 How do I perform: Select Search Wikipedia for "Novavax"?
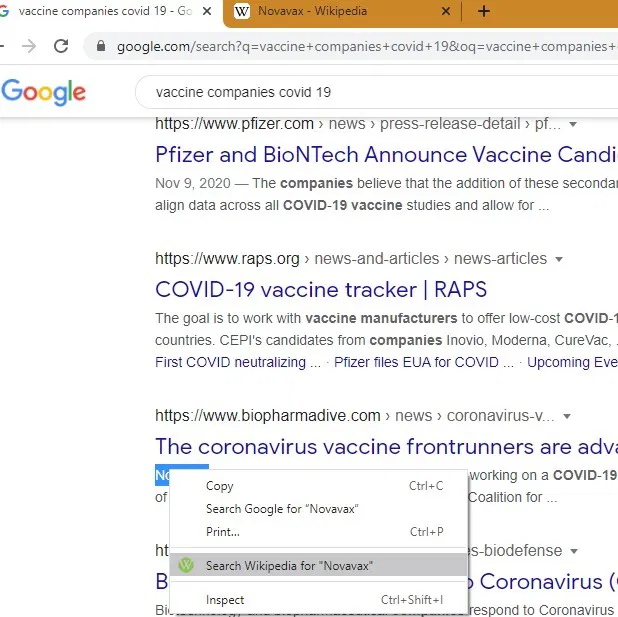[x=318, y=565]
